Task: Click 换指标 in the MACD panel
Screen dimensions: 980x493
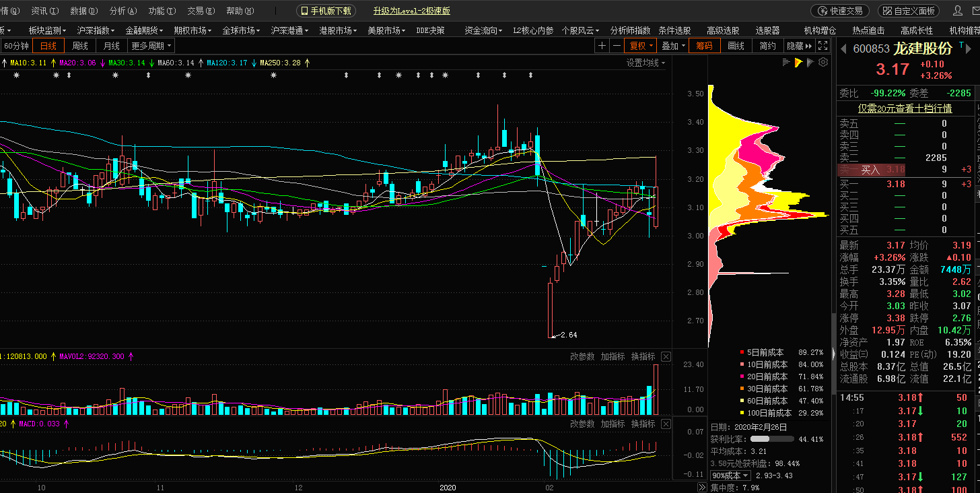Action: [643, 424]
